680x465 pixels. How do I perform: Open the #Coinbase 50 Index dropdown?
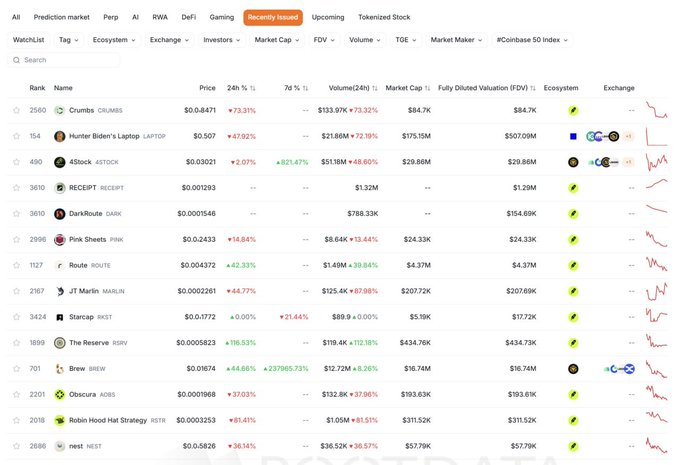click(532, 40)
